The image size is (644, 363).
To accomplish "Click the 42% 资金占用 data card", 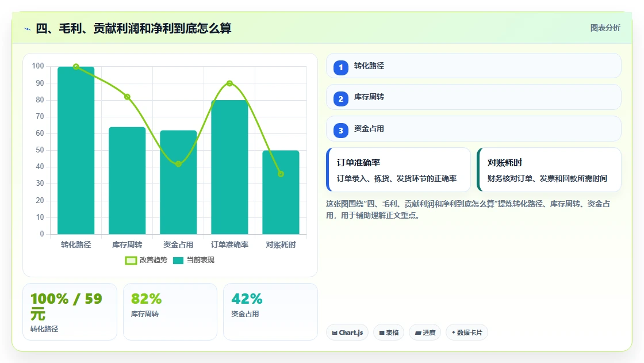I will 270,312.
